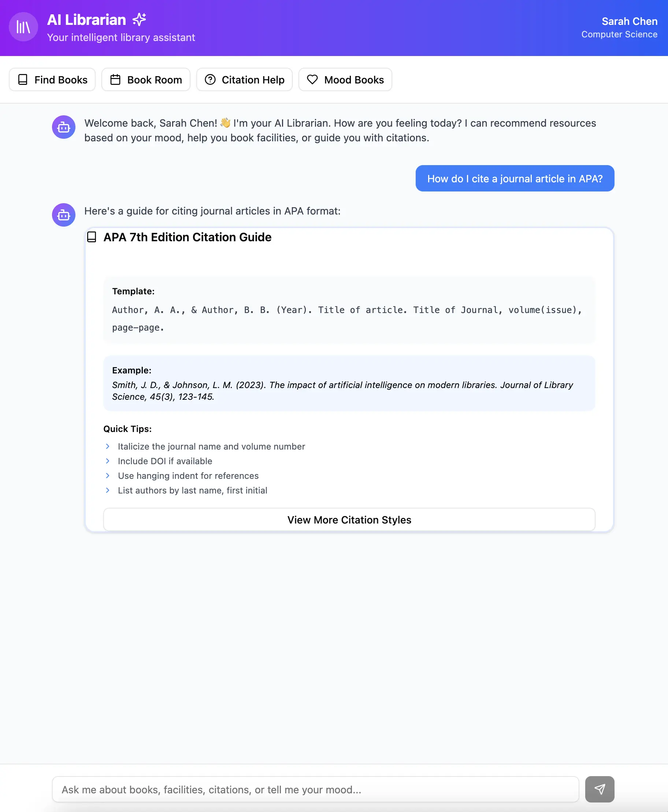This screenshot has height=812, width=668.
Task: Focus the Ask me about books input field
Action: [x=315, y=789]
